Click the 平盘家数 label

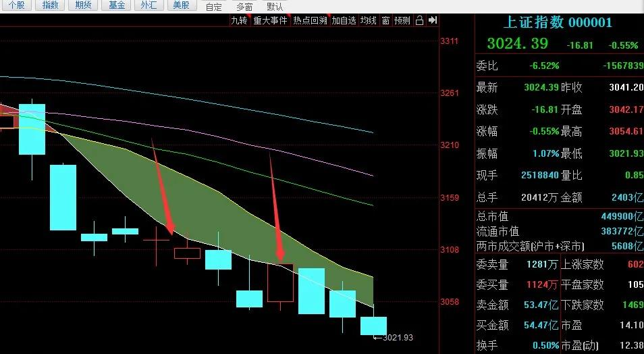[583, 284]
